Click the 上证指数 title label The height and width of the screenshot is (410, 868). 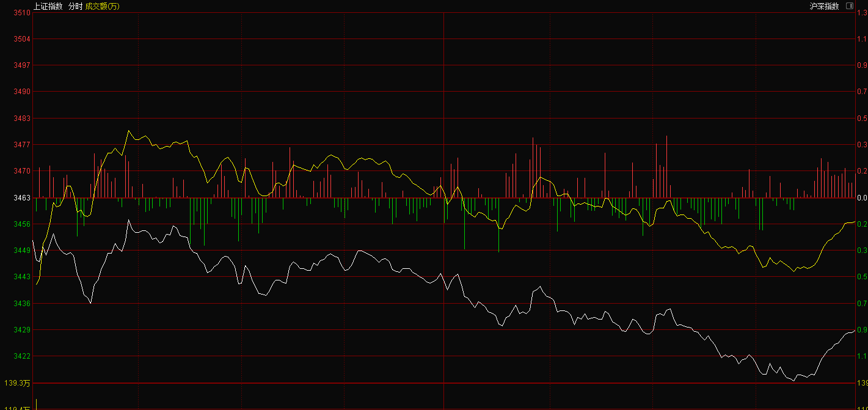(x=48, y=6)
